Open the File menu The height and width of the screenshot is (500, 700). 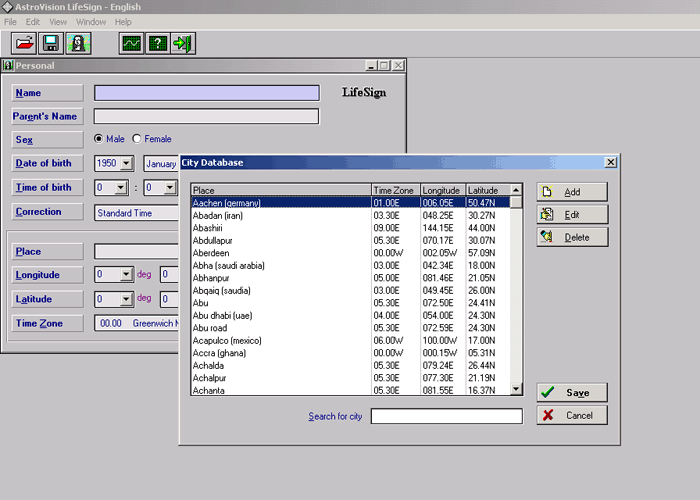(x=10, y=22)
